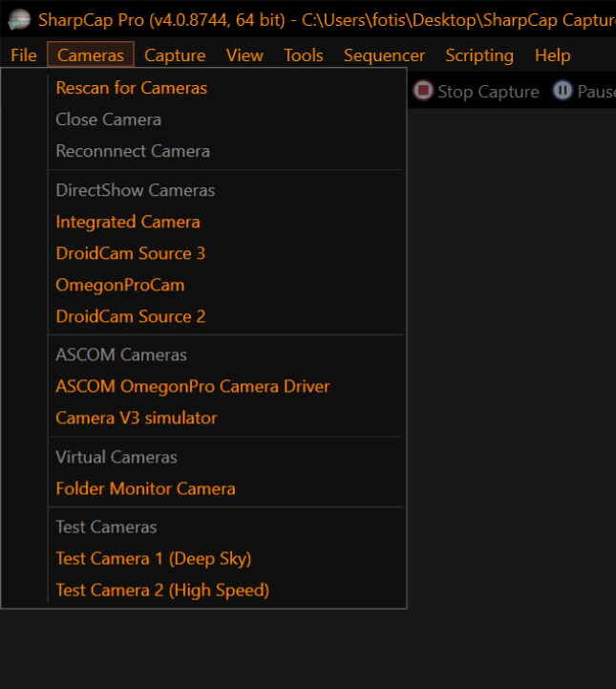Click the SharpCap app icon in title bar
The width and height of the screenshot is (616, 689).
click(20, 20)
